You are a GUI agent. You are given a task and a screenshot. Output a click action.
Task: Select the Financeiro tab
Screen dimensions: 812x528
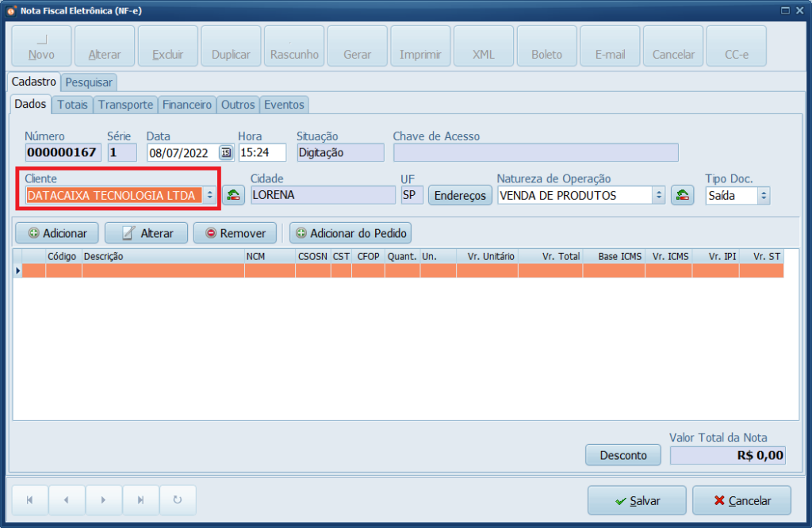187,105
